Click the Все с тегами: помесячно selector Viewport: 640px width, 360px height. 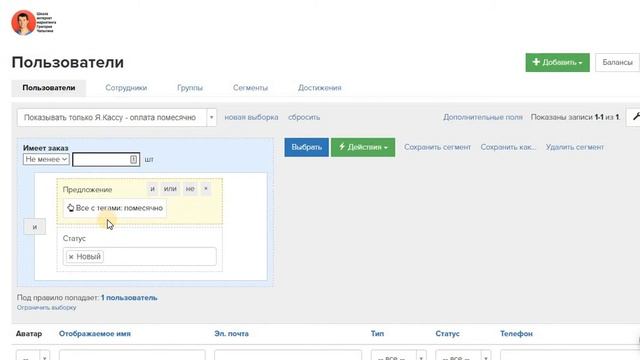tap(115, 208)
